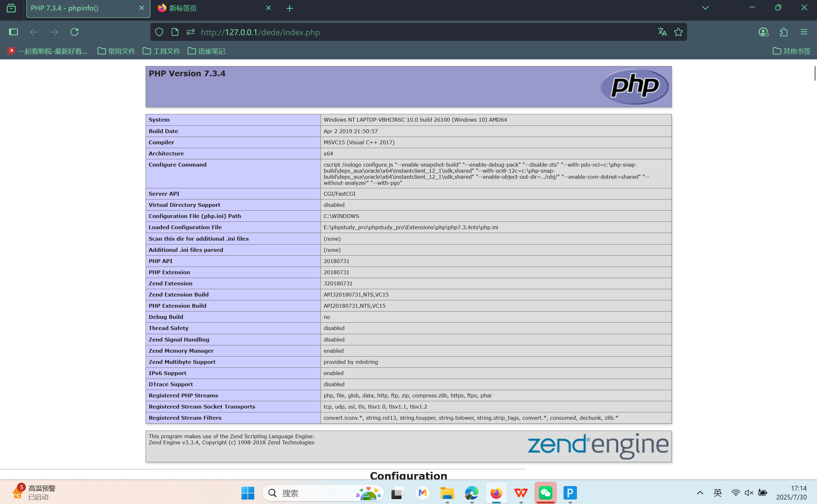
Task: Click the System row Windows NT value
Action: pyautogui.click(x=415, y=120)
